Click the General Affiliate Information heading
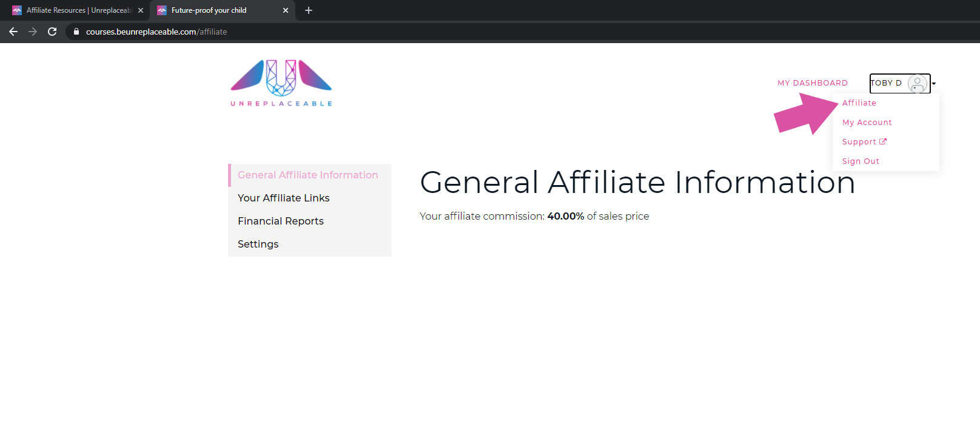The height and width of the screenshot is (446, 980). 637,182
